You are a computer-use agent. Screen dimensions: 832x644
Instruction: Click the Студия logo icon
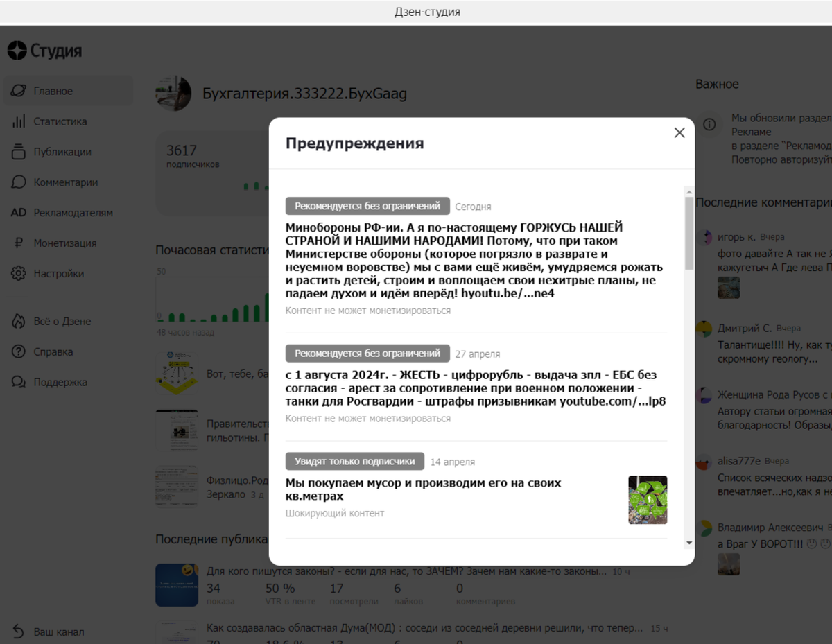(17, 51)
